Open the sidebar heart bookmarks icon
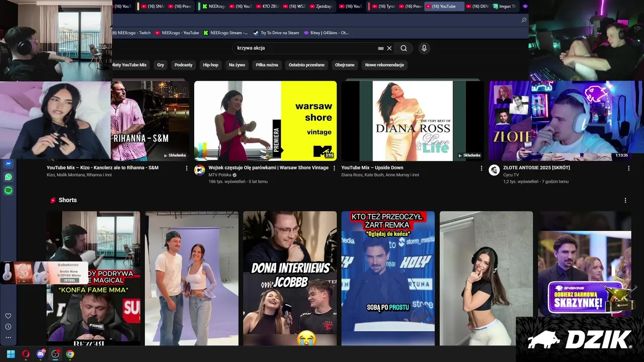644x362 pixels. tap(8, 316)
